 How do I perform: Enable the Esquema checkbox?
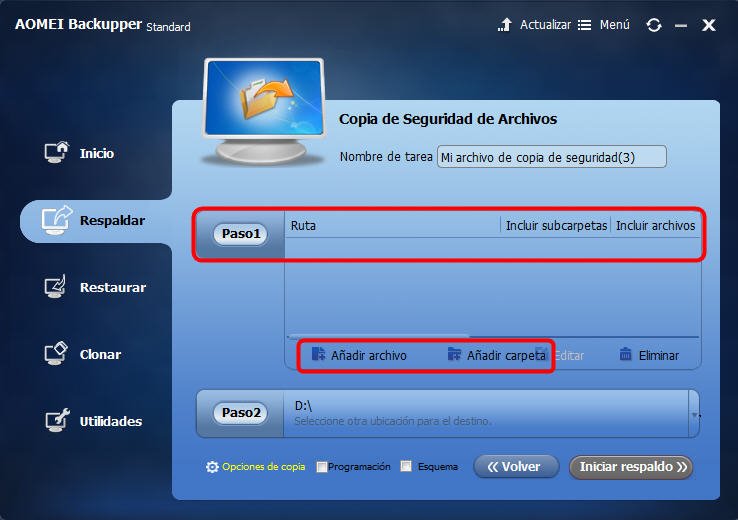pos(406,466)
